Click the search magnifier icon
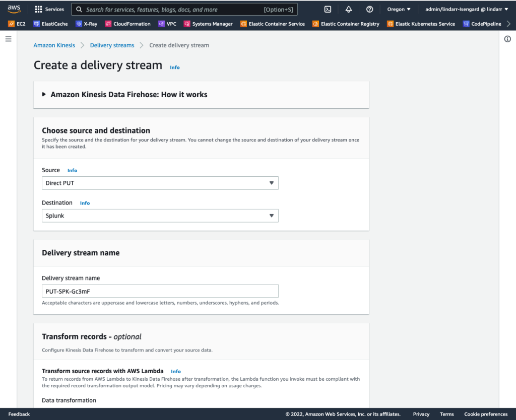Image resolution: width=516 pixels, height=420 pixels. point(79,10)
